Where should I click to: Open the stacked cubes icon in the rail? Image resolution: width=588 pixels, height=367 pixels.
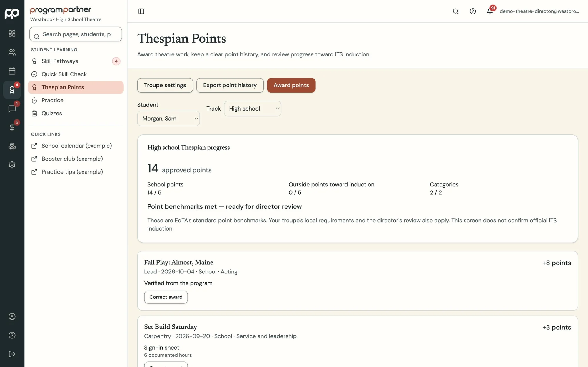(12, 146)
